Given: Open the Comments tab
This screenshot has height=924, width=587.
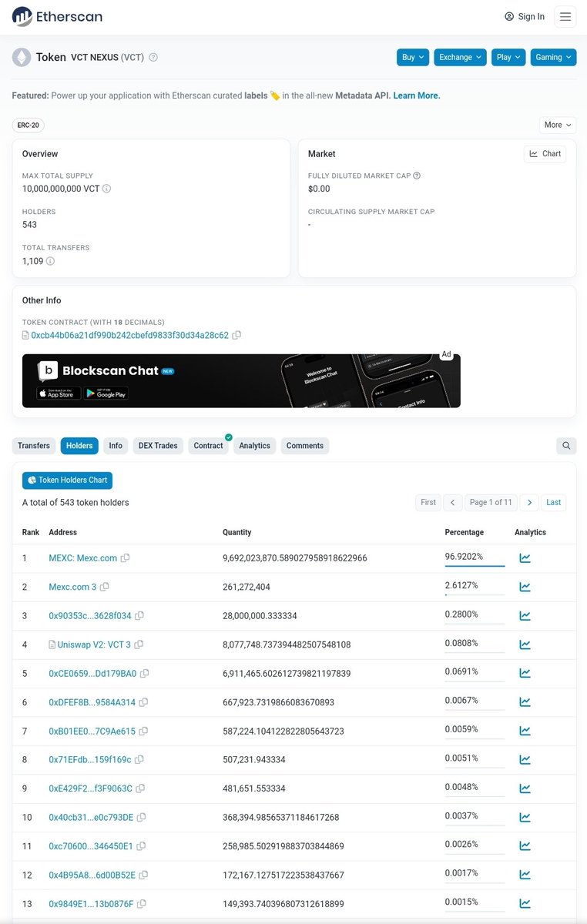Looking at the screenshot, I should pyautogui.click(x=305, y=446).
